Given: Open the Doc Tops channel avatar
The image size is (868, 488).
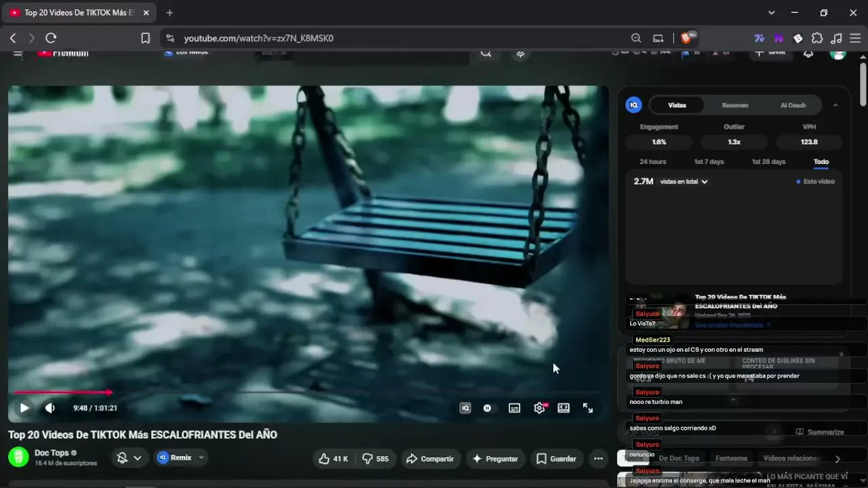Looking at the screenshot, I should click(18, 457).
